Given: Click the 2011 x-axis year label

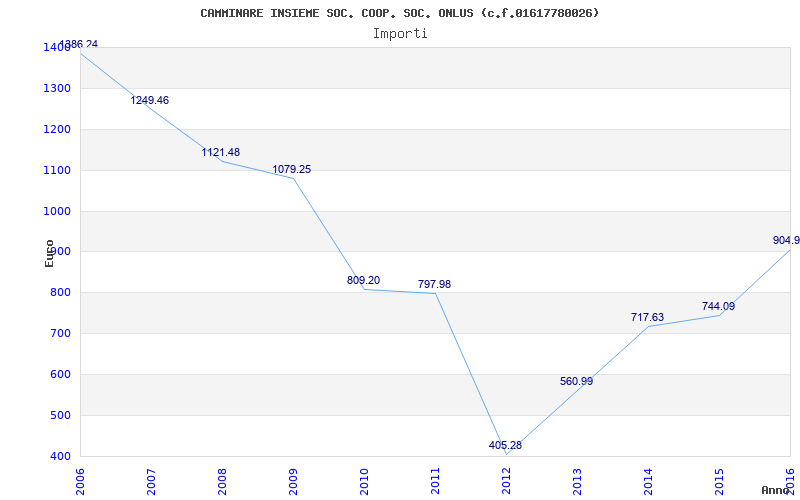Looking at the screenshot, I should click(435, 482).
